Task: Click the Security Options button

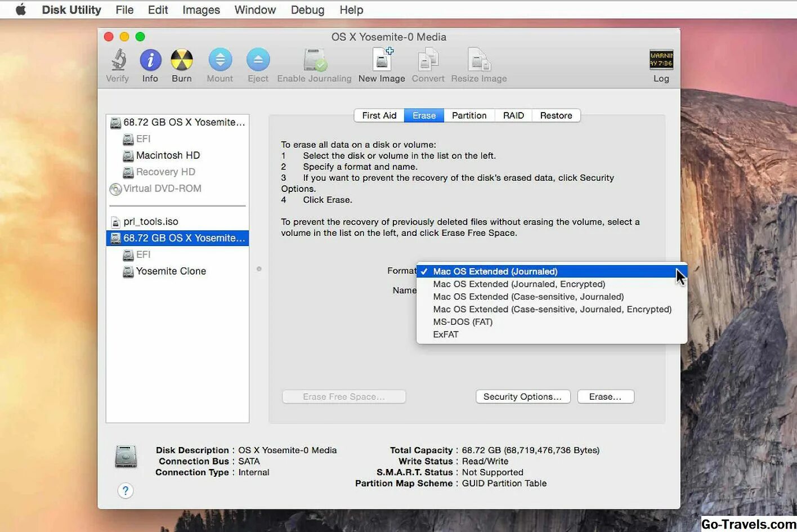Action: pyautogui.click(x=523, y=397)
